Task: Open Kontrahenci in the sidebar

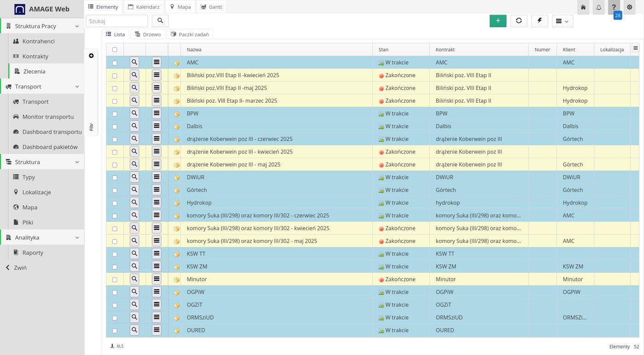Action: tap(39, 41)
